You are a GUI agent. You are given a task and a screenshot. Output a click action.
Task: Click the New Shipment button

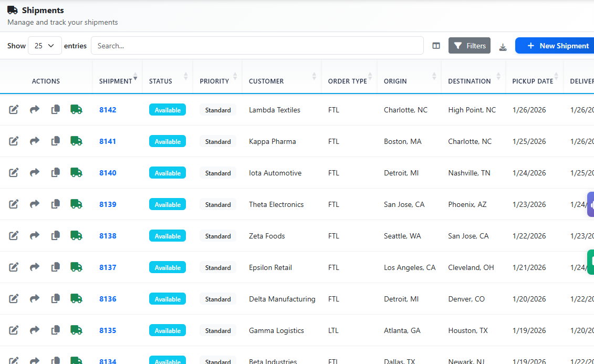click(557, 46)
